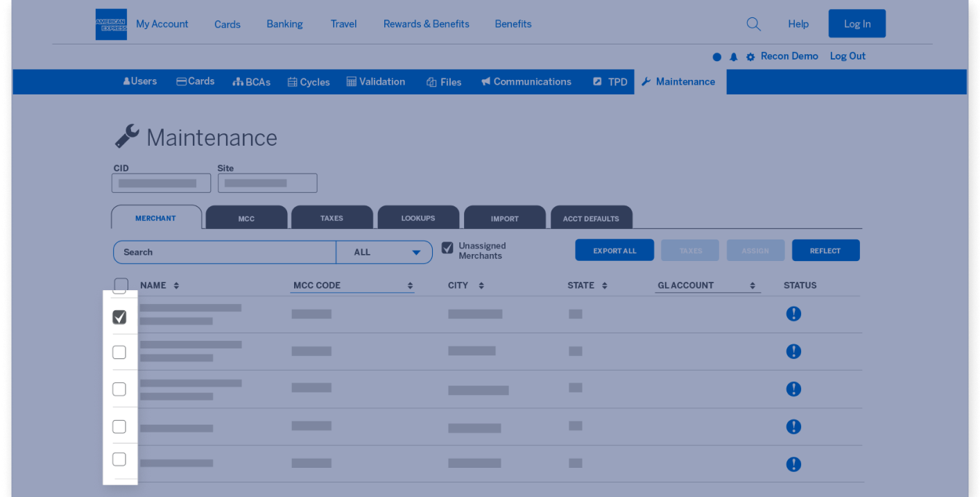Click the BCAs network icon

click(237, 81)
